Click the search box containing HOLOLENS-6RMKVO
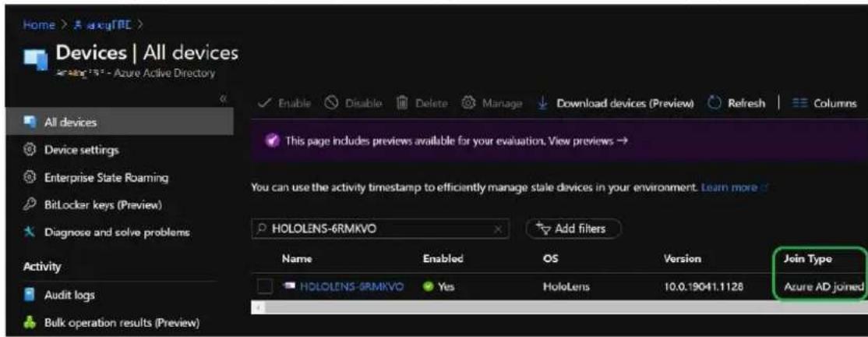The image size is (868, 337). click(381, 229)
